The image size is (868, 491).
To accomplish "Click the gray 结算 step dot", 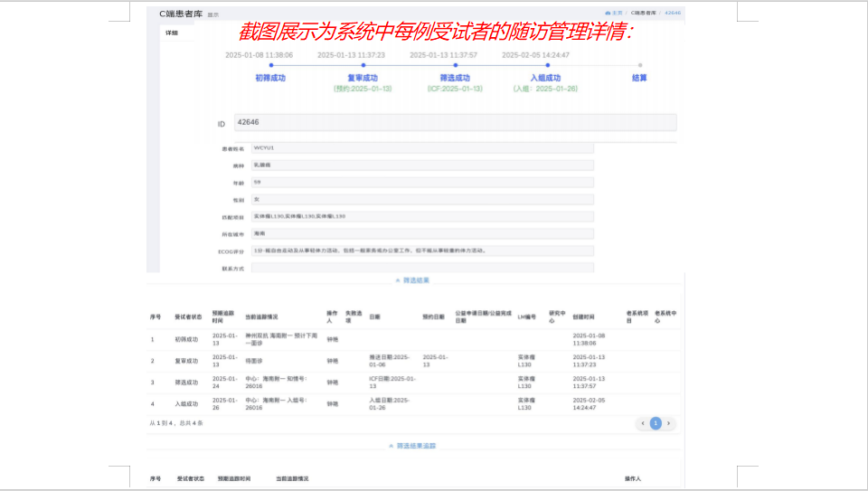I will tap(639, 65).
